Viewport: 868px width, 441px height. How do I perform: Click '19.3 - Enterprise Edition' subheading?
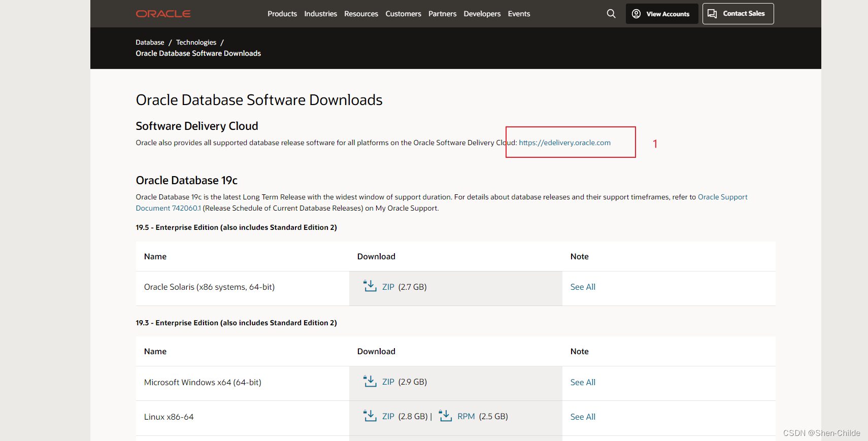point(236,323)
